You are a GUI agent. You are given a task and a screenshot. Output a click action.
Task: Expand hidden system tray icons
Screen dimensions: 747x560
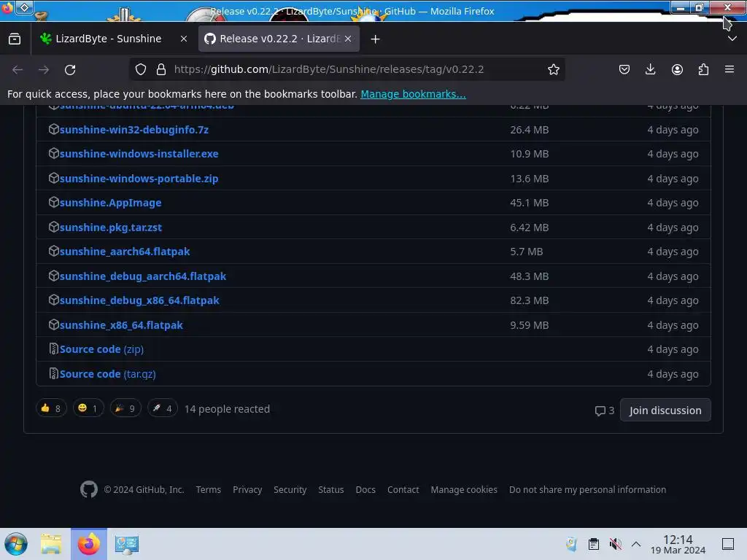point(636,544)
